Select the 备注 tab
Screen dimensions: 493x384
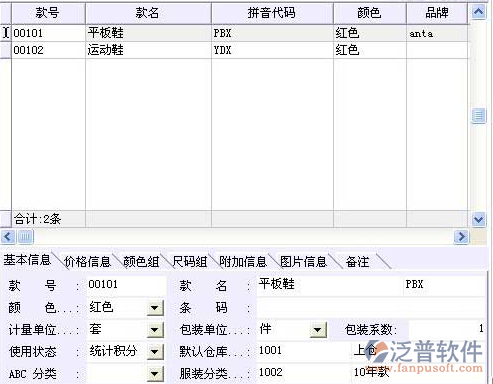tap(357, 262)
